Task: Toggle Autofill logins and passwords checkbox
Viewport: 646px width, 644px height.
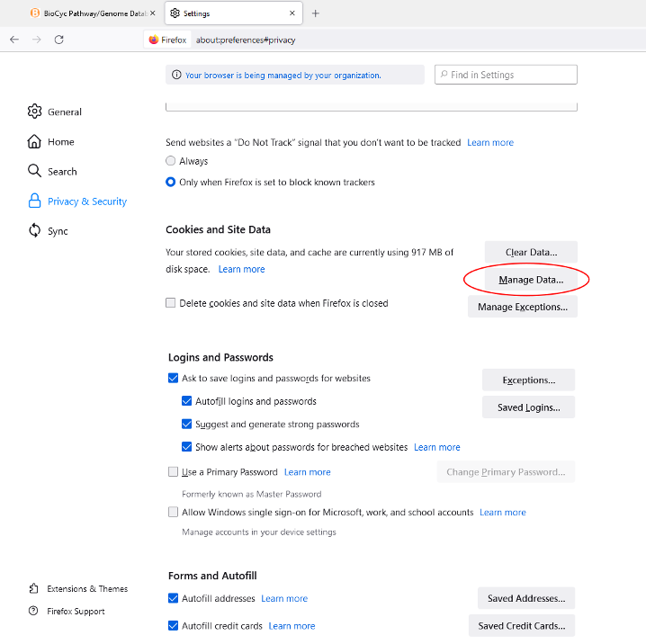Action: coord(187,401)
